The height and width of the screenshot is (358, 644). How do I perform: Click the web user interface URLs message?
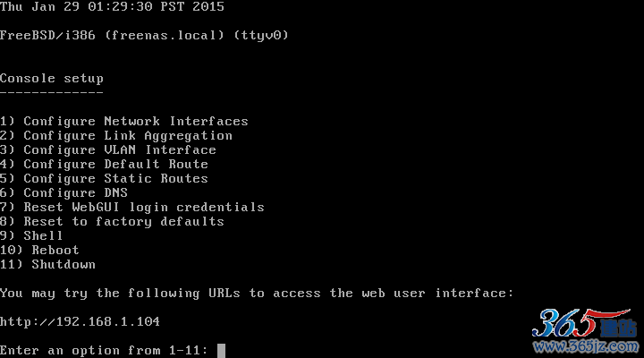click(x=257, y=294)
